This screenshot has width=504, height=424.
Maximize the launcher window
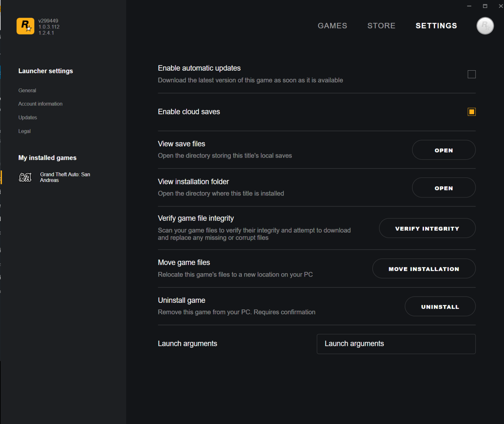[485, 6]
